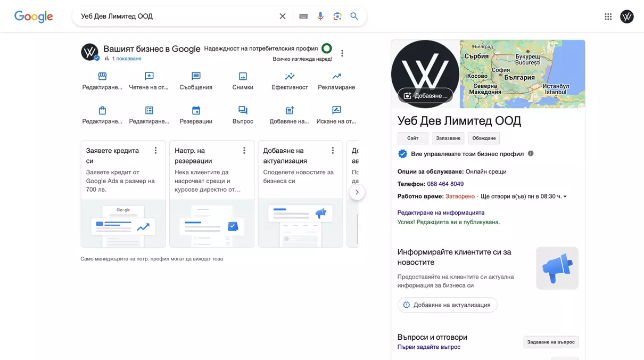Screen dimensions: 644x360
Task: Open three-dot menu next to profile strength
Action: pos(342,53)
